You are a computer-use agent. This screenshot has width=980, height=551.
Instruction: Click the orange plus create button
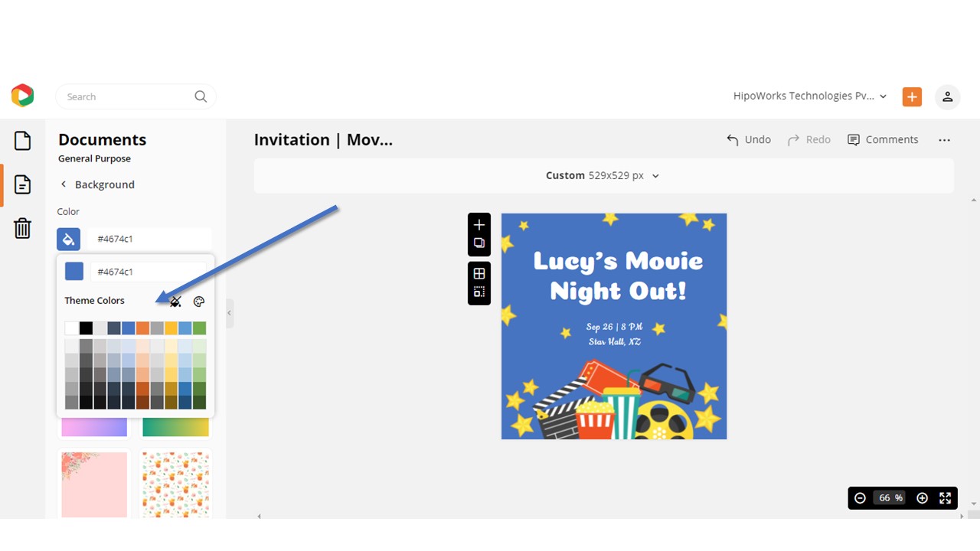[911, 96]
